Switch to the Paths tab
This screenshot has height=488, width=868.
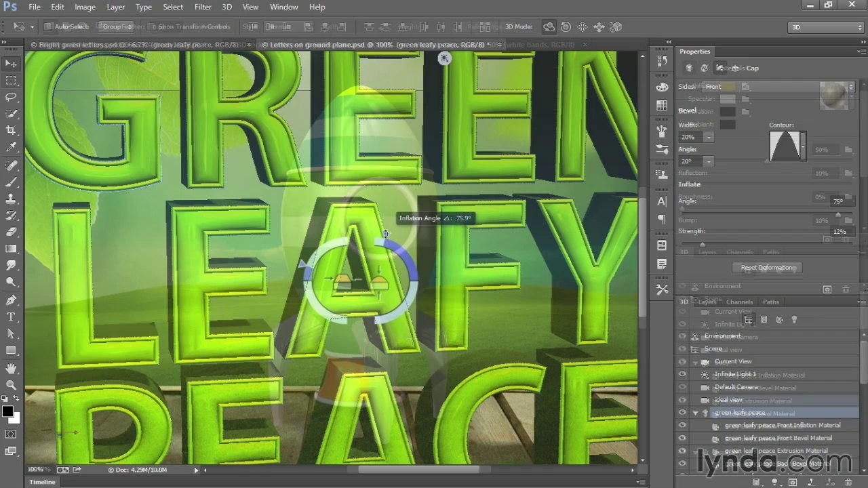pos(771,302)
